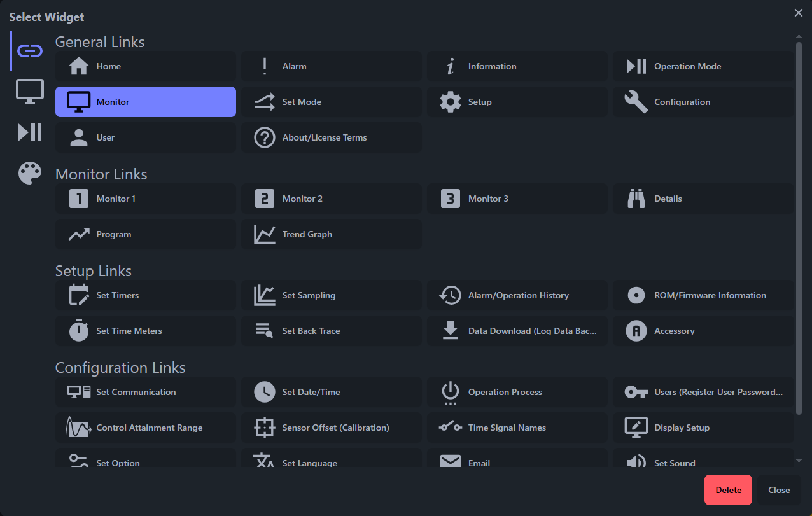Screen dimensions: 812x516
Task: Select the Email envelope widget
Action: (517, 458)
